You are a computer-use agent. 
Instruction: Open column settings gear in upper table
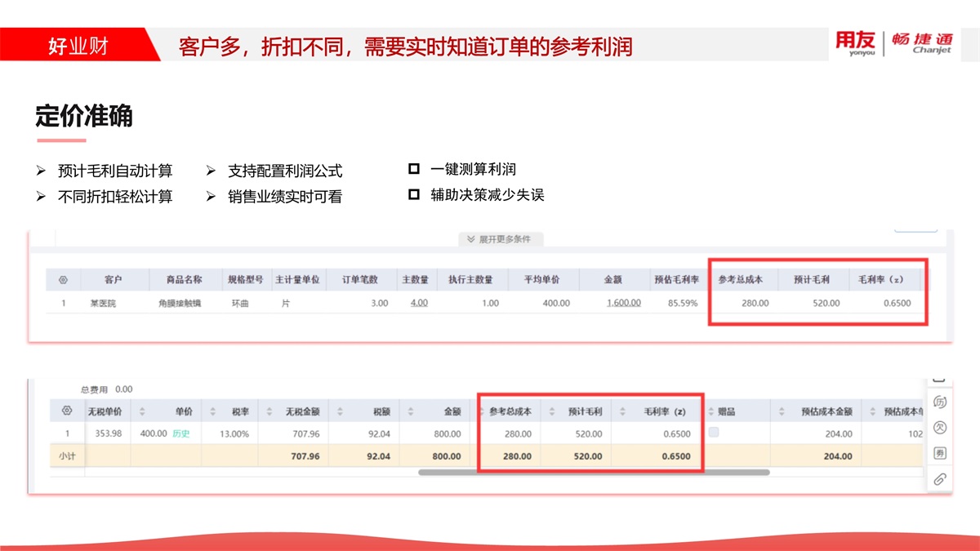click(63, 280)
